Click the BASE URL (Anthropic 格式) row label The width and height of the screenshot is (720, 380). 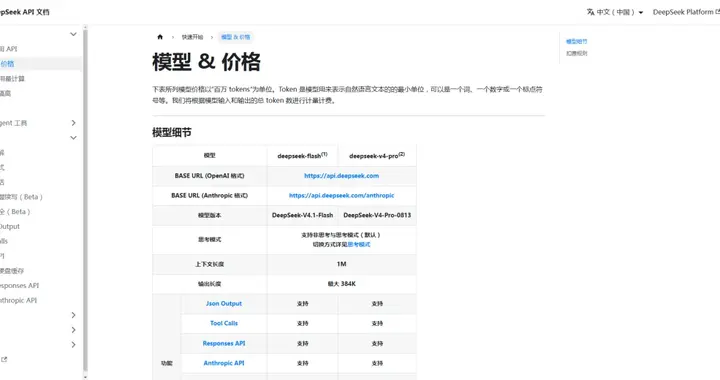[x=209, y=196]
